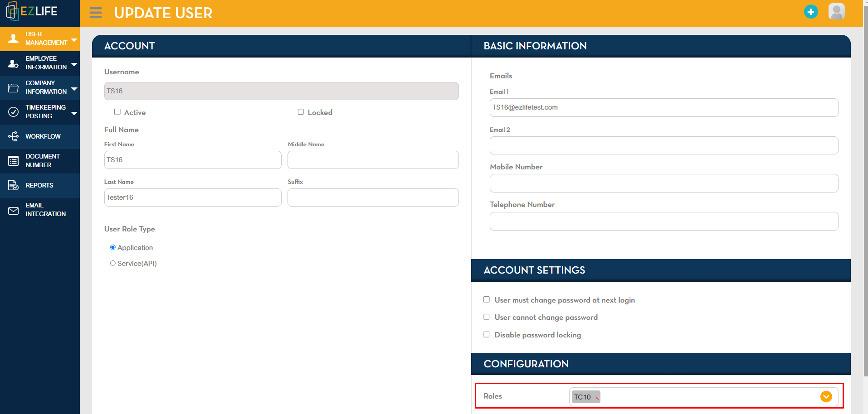This screenshot has width=868, height=414.
Task: Click the Email Integration envelope icon
Action: 14,210
